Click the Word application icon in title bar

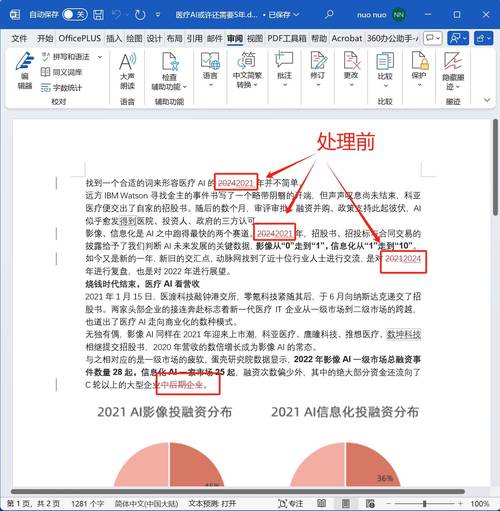(15, 15)
